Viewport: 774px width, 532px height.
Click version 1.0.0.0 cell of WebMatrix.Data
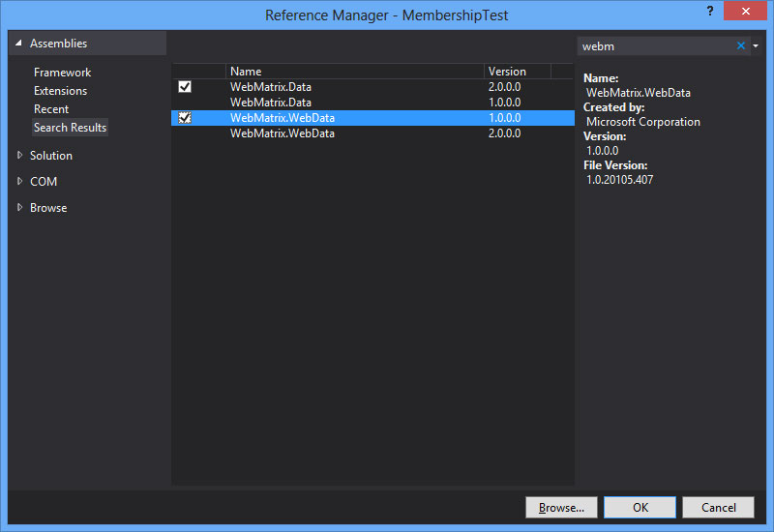coord(504,103)
